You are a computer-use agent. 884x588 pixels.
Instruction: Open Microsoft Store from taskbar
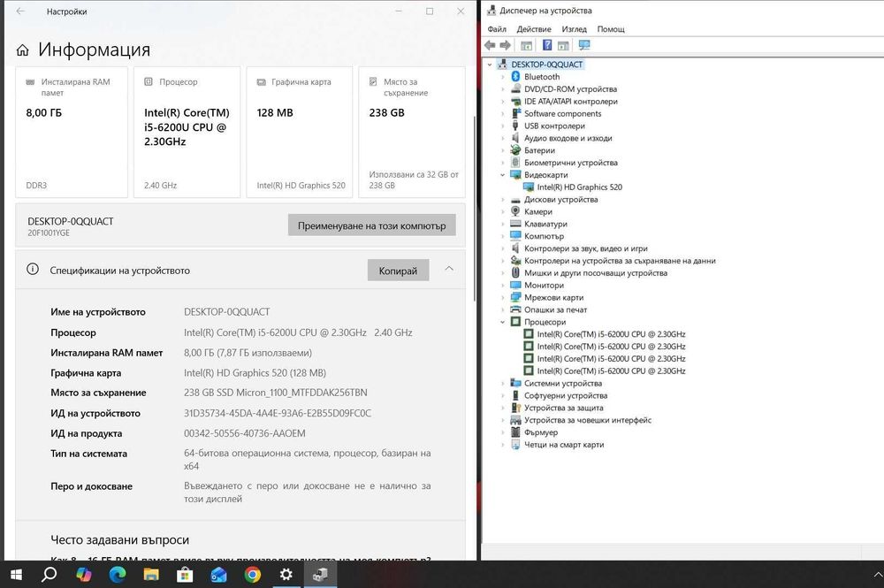pos(185,575)
